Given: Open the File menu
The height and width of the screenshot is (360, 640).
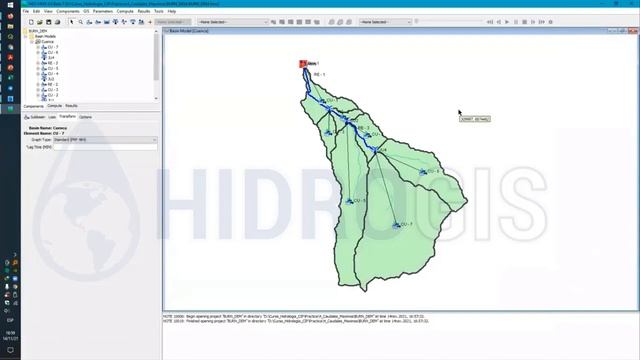Looking at the screenshot, I should pyautogui.click(x=26, y=11).
